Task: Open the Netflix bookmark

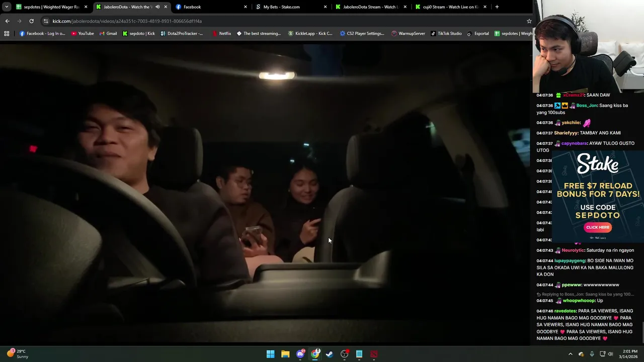Action: click(222, 34)
